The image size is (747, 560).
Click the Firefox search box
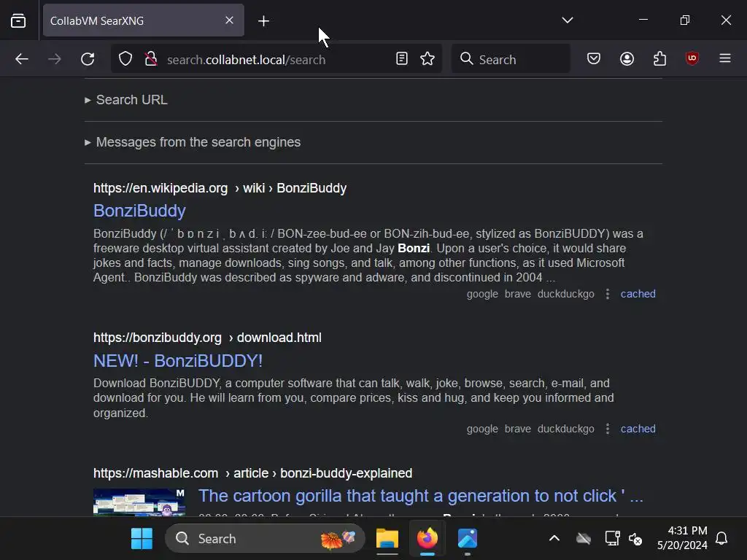(511, 59)
